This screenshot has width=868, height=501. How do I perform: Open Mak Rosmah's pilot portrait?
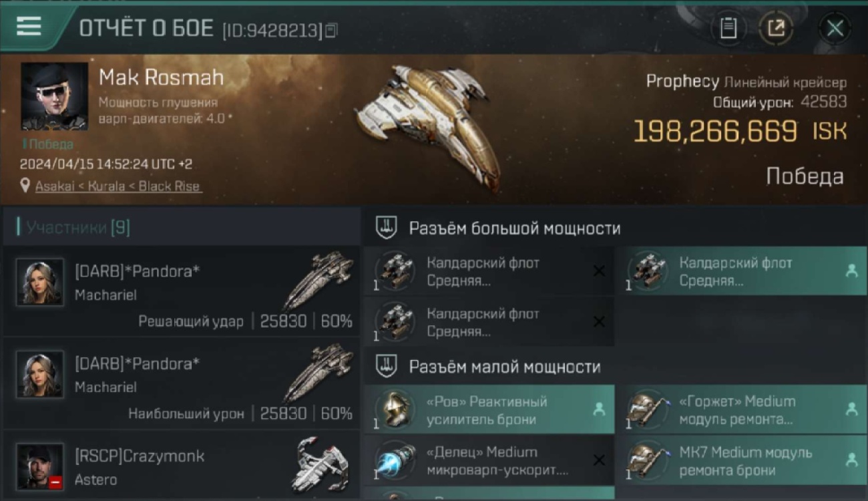54,96
